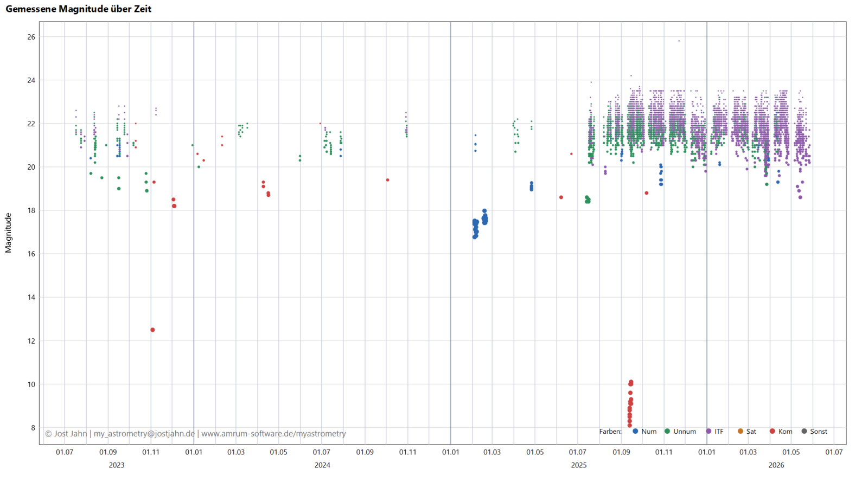Viewport: 868px width, 488px height.
Task: Select the Kom legend label
Action: [785, 432]
